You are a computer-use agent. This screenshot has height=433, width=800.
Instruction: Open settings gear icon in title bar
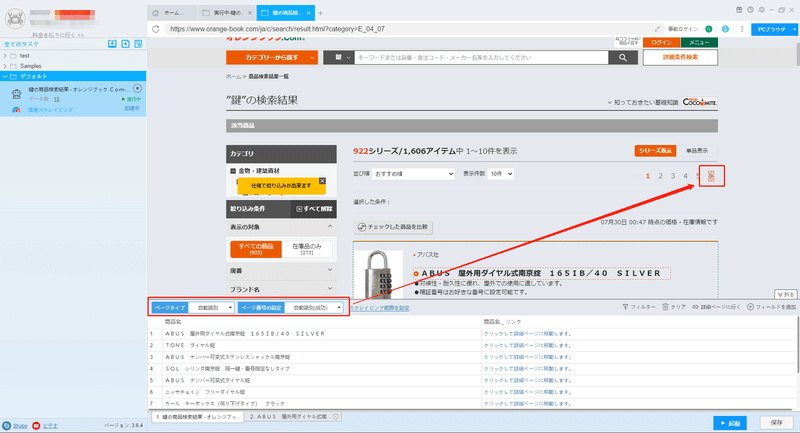click(x=761, y=10)
